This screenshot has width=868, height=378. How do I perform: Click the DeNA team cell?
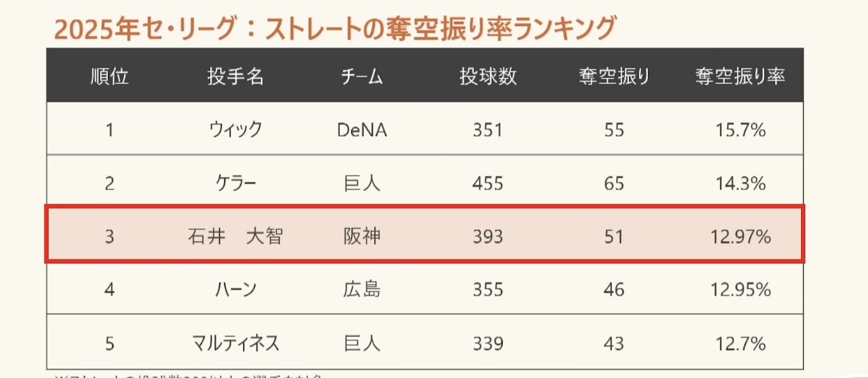(362, 130)
